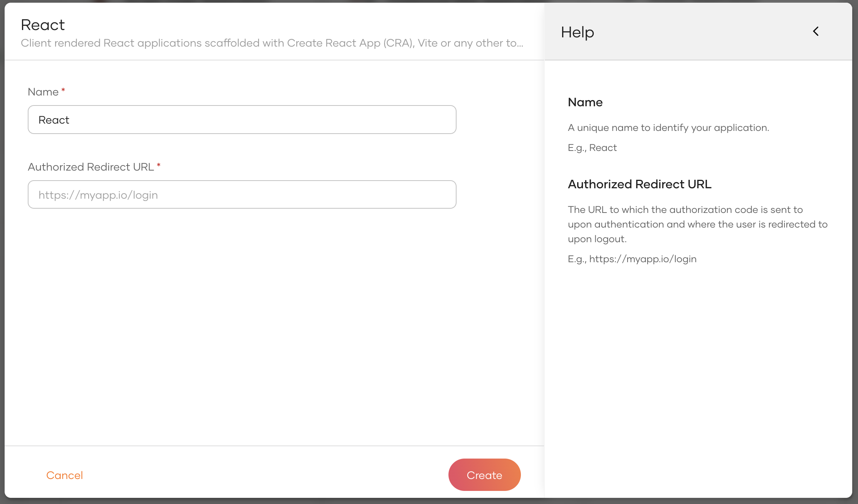Screen dimensions: 858x504
Task: Select the placeholder text in the URL field
Action: tap(98, 194)
